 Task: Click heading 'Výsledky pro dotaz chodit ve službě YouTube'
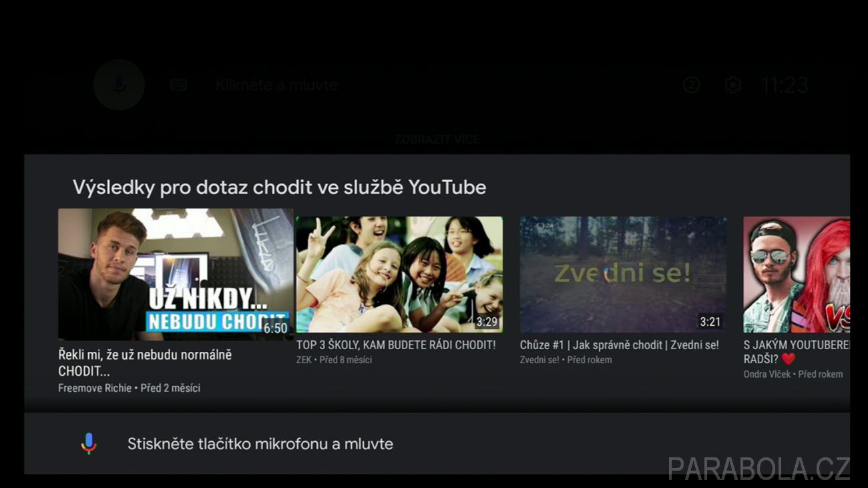coord(279,188)
